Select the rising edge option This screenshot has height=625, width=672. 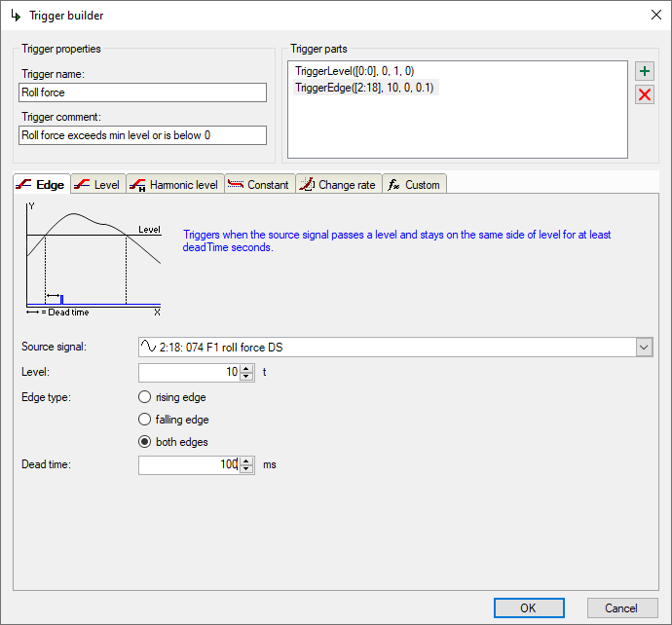pyautogui.click(x=145, y=397)
